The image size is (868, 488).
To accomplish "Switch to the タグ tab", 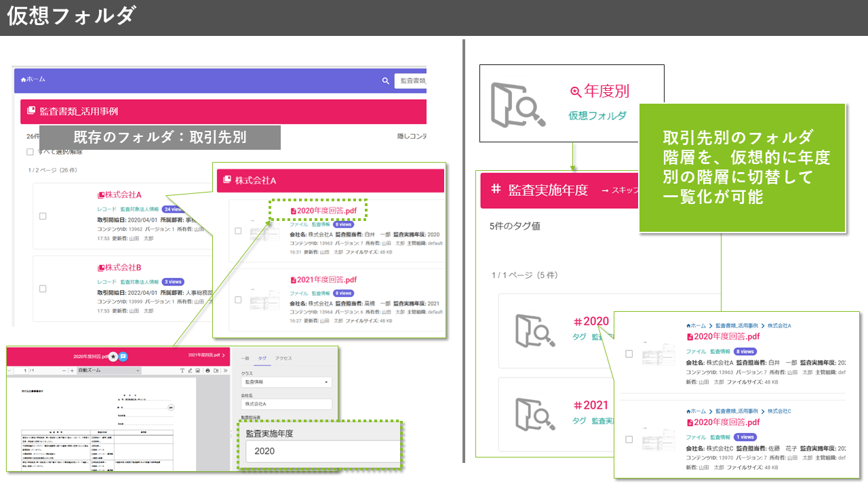I will pyautogui.click(x=262, y=358).
